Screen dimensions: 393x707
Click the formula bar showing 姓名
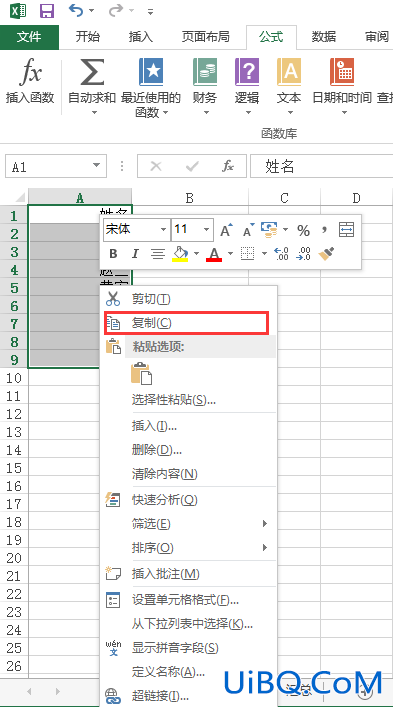pyautogui.click(x=322, y=166)
